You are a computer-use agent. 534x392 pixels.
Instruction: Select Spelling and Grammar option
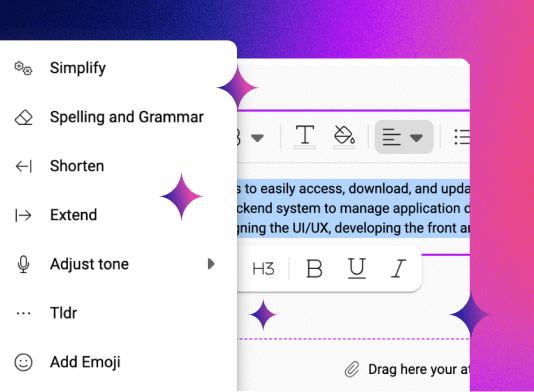point(127,117)
